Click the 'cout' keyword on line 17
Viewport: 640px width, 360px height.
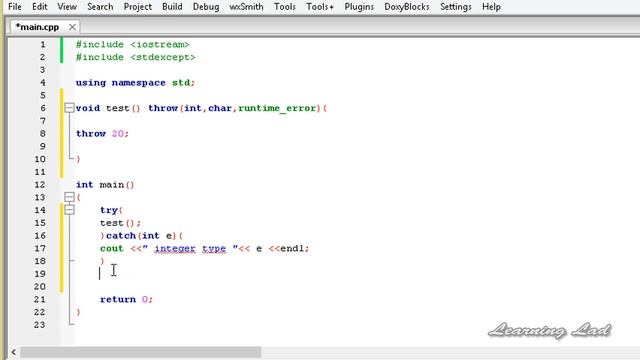(x=111, y=248)
